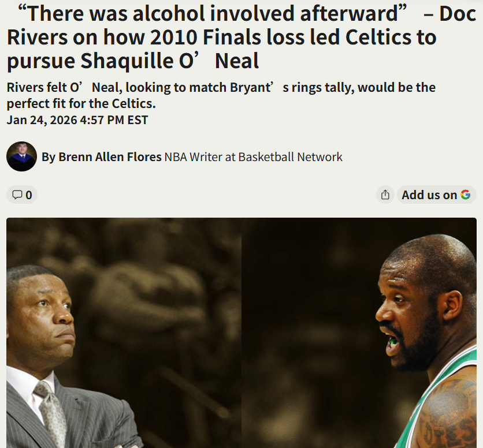Open Brenn Allen Flores's avatar photo
The width and height of the screenshot is (483, 448).
[21, 156]
